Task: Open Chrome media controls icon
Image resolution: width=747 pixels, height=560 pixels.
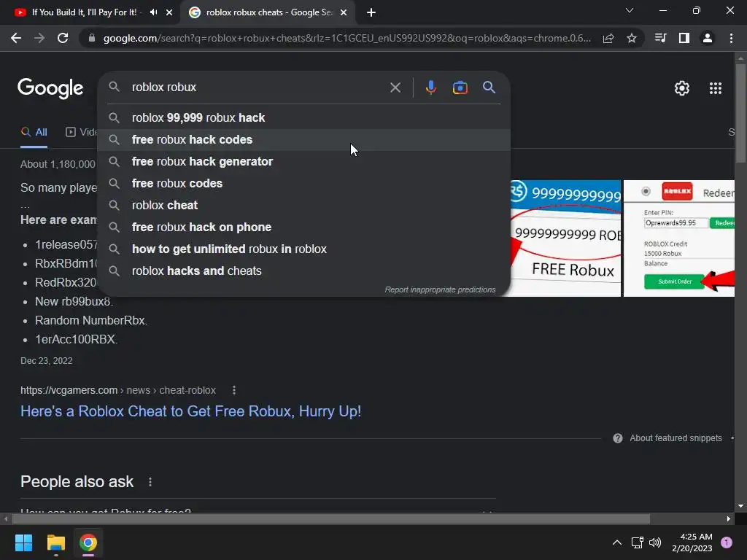Action: [660, 38]
